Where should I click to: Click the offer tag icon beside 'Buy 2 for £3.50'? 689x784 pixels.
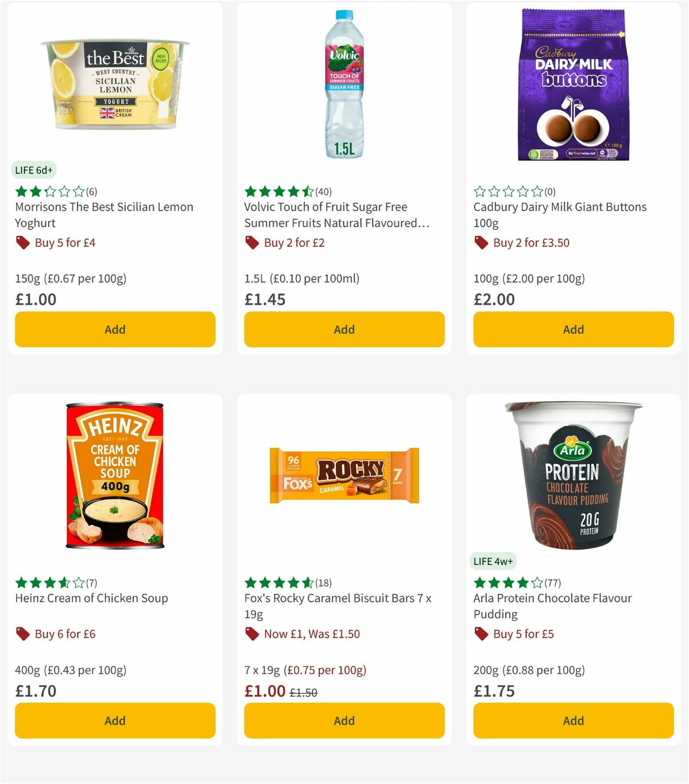pos(481,243)
